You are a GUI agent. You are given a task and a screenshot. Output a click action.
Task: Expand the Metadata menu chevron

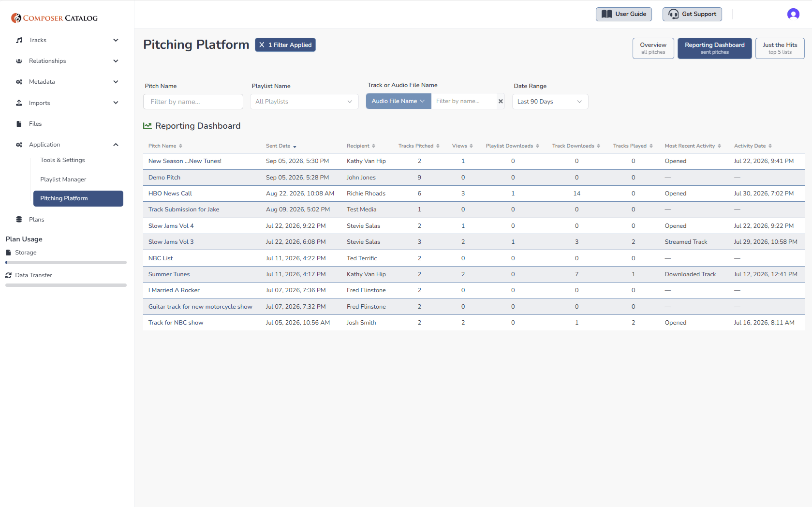(116, 82)
